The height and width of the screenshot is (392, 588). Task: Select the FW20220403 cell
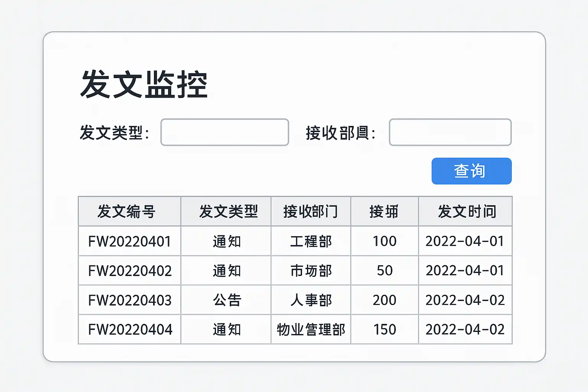(129, 300)
